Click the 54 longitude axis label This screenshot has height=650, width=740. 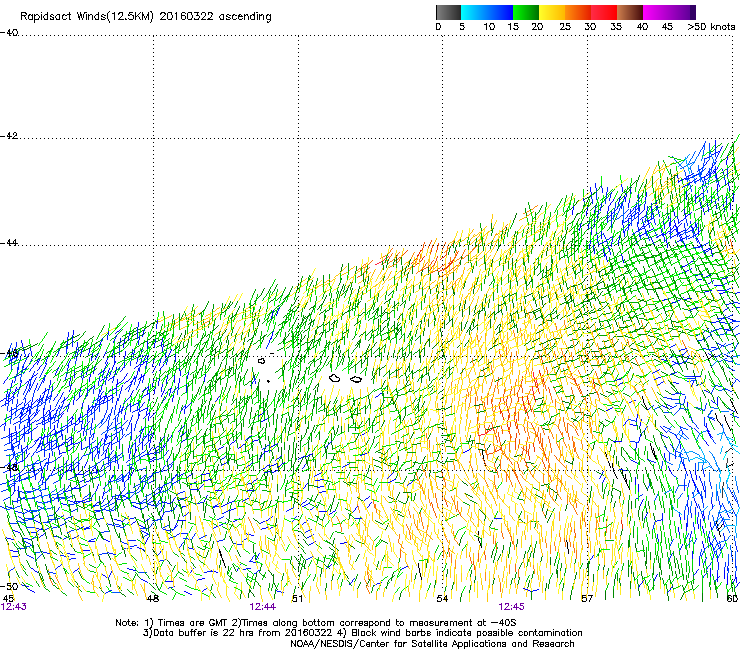(442, 599)
